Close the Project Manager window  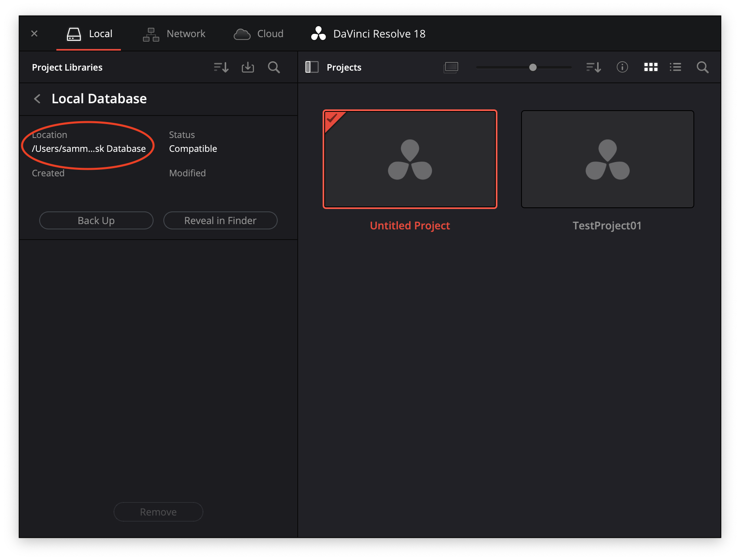click(34, 33)
